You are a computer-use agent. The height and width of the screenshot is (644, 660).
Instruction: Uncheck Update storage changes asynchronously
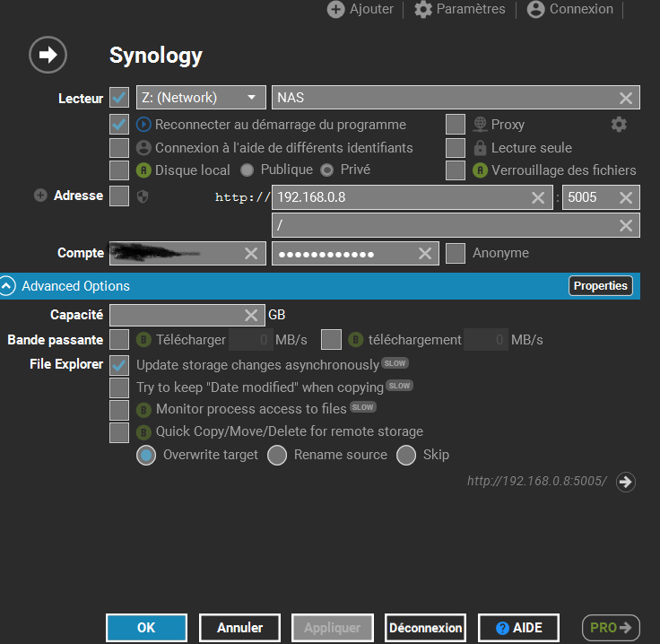click(119, 365)
